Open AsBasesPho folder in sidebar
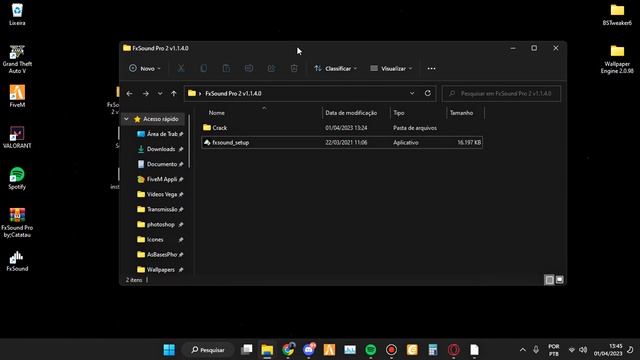The width and height of the screenshot is (640, 360). tap(160, 255)
